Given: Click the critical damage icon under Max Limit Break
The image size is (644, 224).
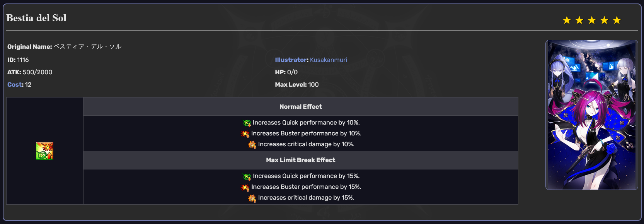Looking at the screenshot, I should 252,198.
